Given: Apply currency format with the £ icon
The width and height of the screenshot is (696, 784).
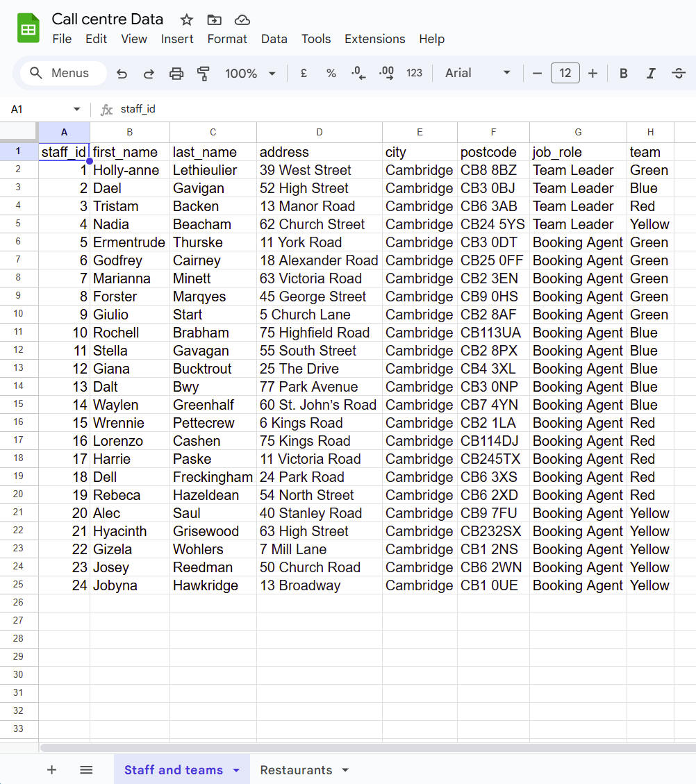Looking at the screenshot, I should point(304,73).
